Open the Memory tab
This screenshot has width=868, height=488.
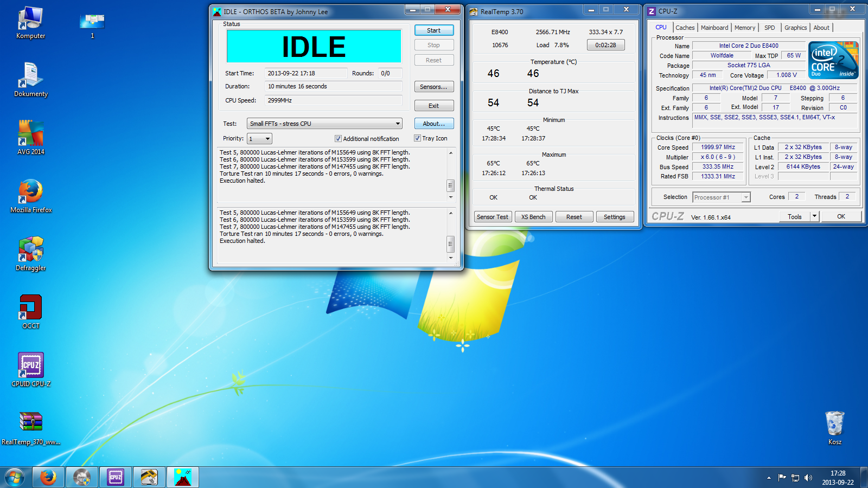point(745,28)
